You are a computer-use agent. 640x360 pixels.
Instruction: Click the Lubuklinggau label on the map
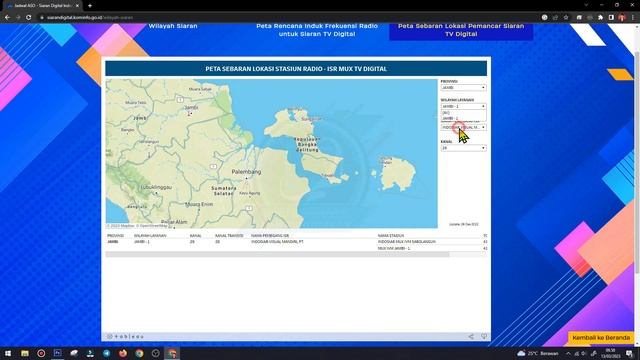(156, 187)
